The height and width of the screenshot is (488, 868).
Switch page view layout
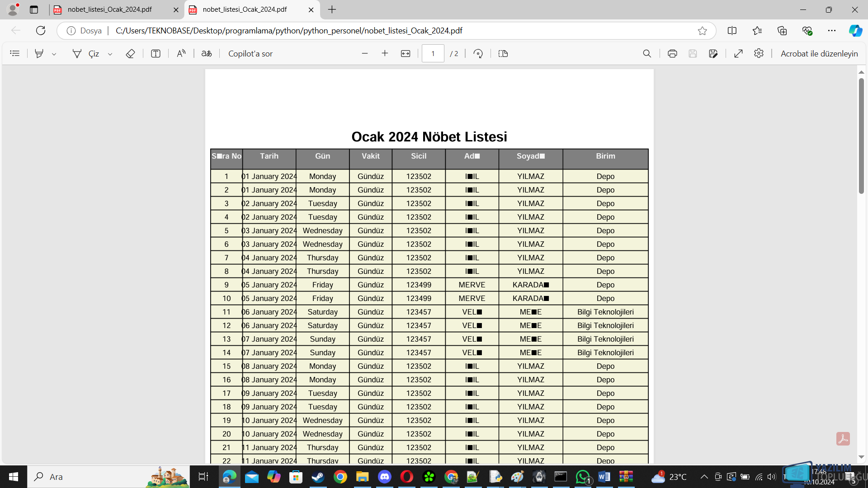[x=503, y=53]
